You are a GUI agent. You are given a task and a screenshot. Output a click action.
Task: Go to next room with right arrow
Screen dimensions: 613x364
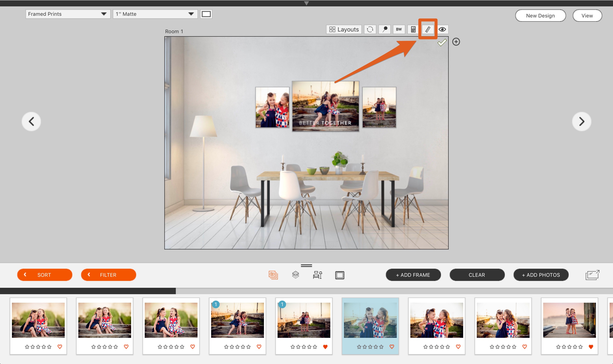pos(582,122)
